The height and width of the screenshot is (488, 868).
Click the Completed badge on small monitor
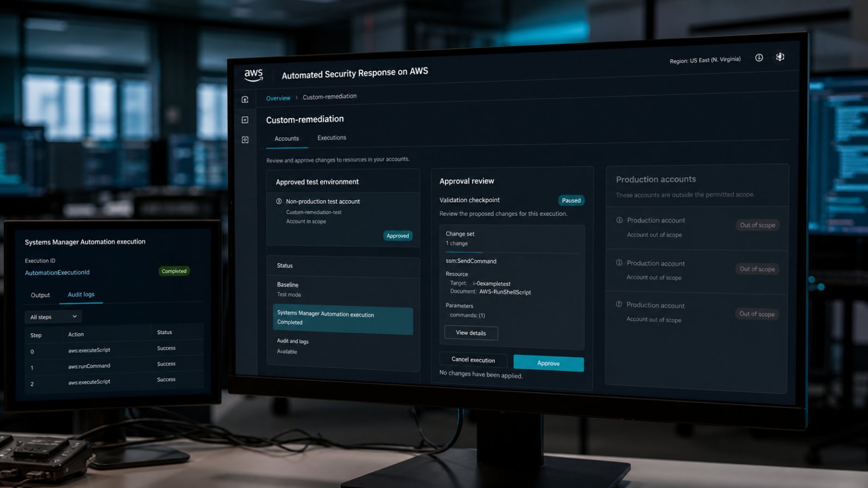click(x=174, y=271)
